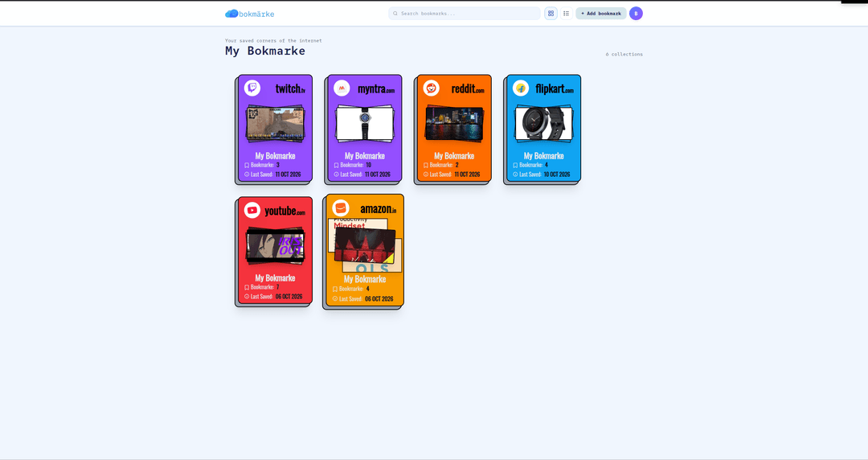Click the amazon stacked images thumbnail
868x460 pixels.
coord(366,244)
